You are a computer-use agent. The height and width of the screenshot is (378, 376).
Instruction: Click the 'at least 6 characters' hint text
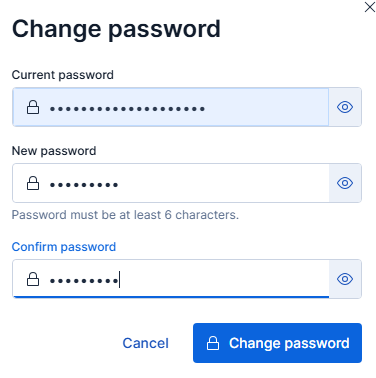tap(125, 215)
